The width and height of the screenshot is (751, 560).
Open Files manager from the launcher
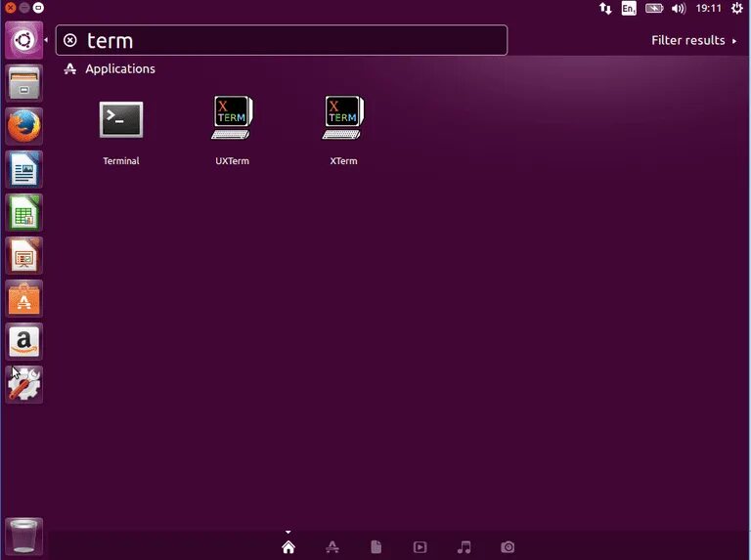tap(23, 83)
